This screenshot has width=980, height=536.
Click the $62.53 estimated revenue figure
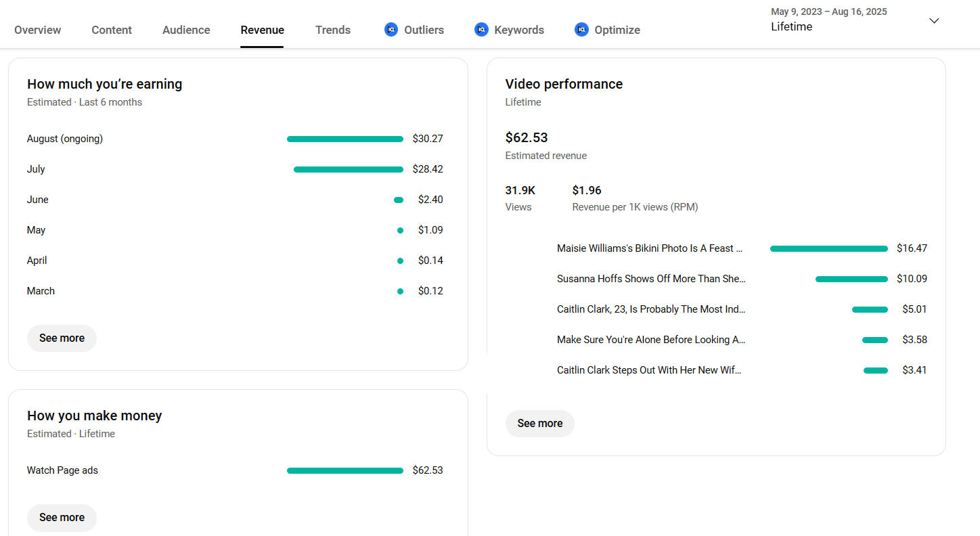click(527, 137)
